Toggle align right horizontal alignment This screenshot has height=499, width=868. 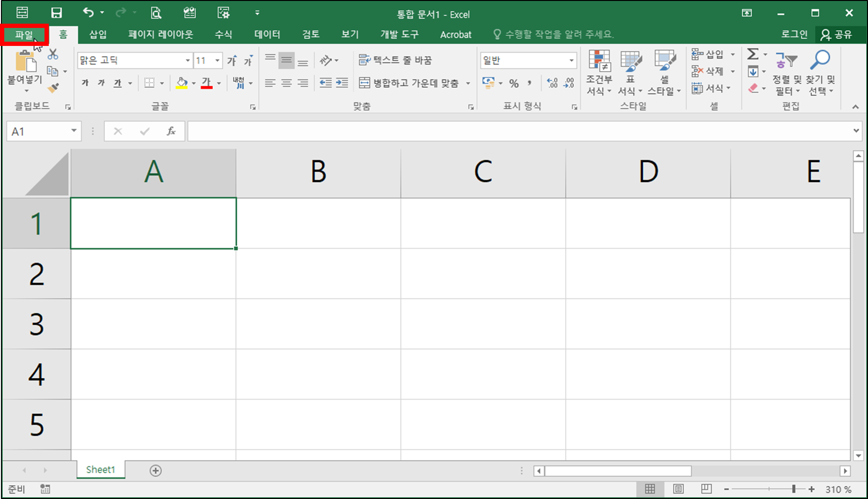(x=303, y=83)
